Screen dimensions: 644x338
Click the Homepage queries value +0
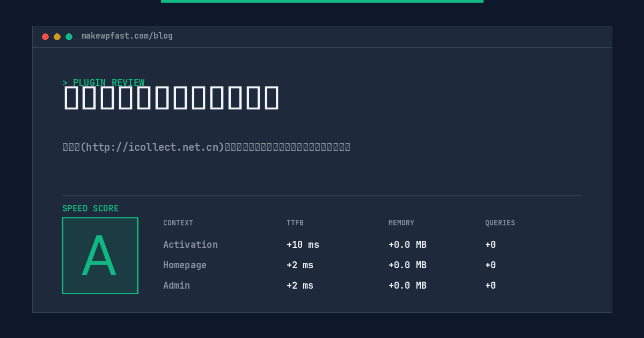[x=491, y=265]
